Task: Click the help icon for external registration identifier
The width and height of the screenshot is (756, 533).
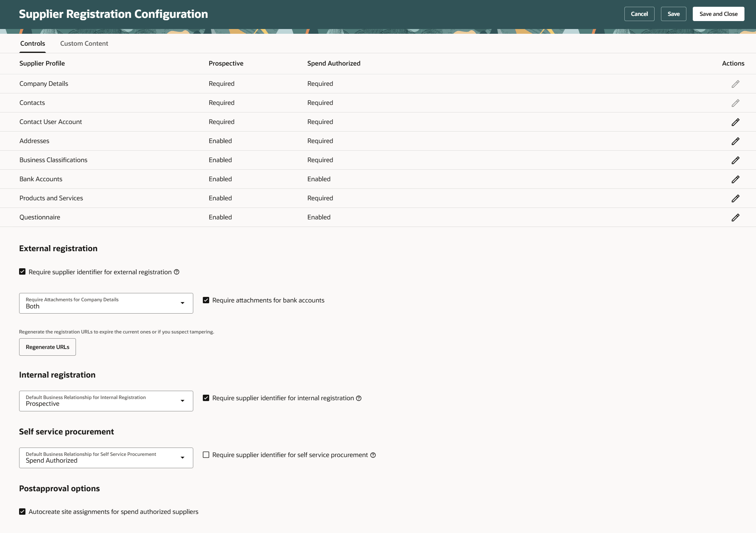Action: [x=176, y=272]
